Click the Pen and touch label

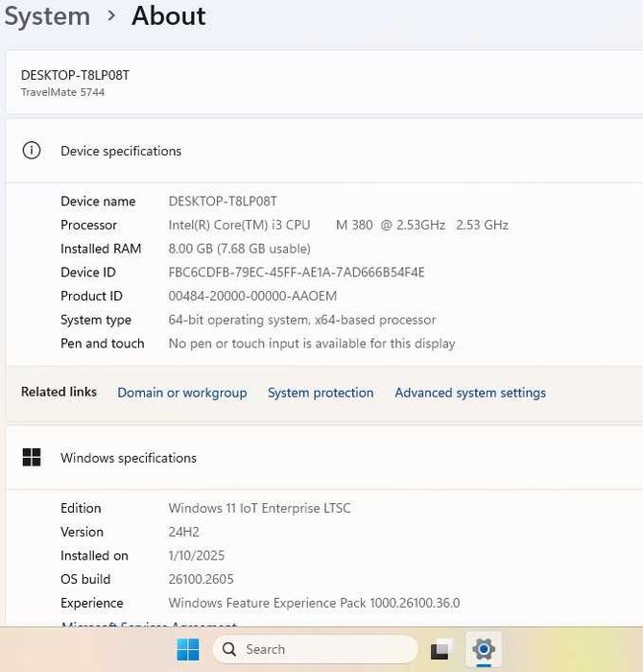point(103,344)
